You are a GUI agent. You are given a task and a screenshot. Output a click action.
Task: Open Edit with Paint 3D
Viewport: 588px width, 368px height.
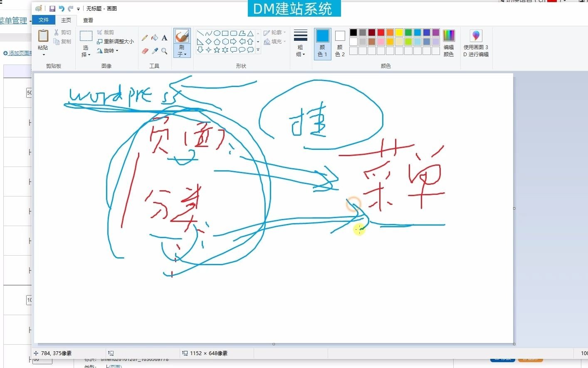point(476,43)
